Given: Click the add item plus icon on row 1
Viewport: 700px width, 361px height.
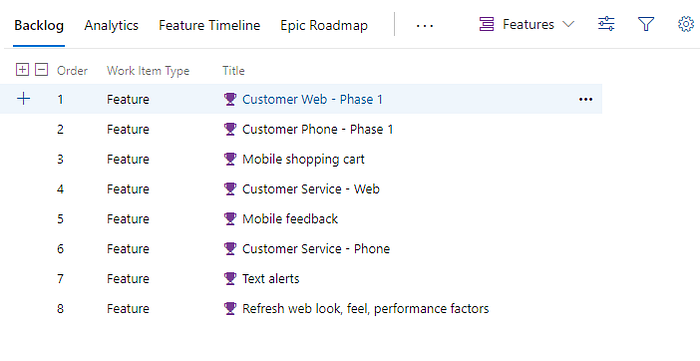Looking at the screenshot, I should click(23, 99).
